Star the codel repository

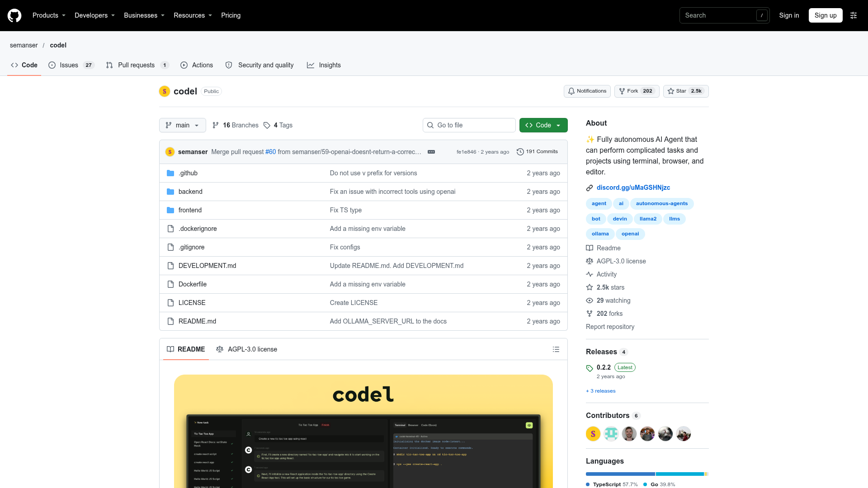(686, 91)
